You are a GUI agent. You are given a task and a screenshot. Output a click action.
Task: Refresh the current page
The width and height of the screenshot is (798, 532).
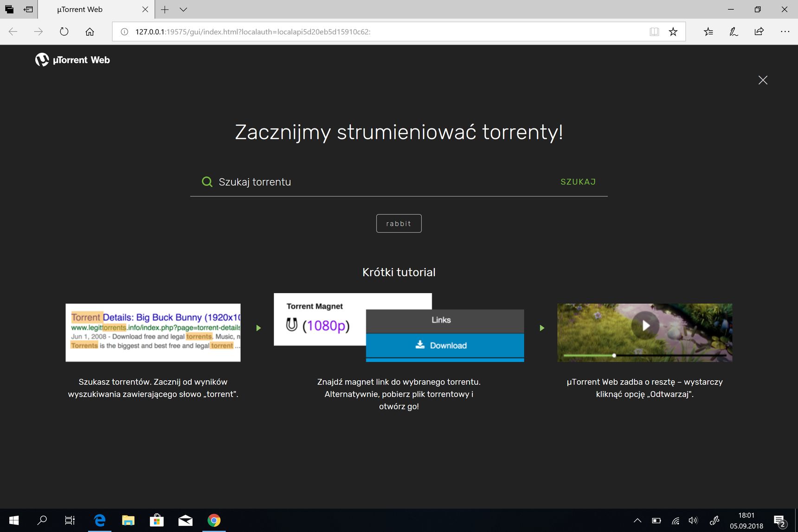tap(64, 32)
